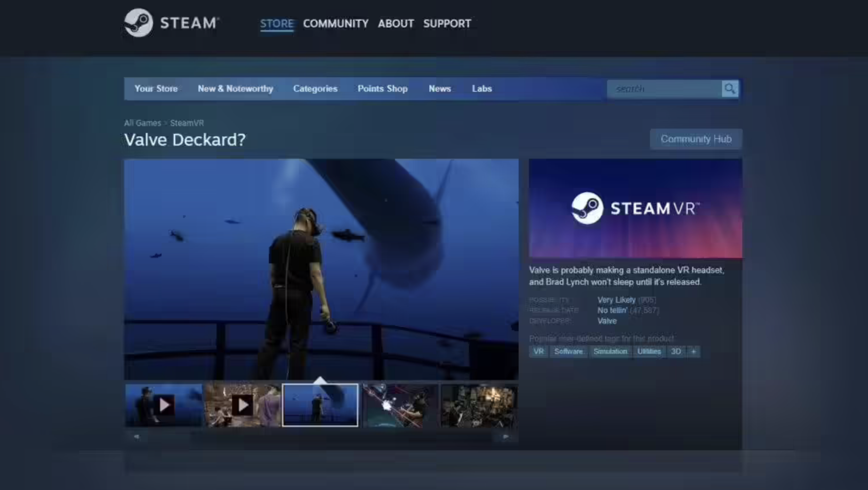Click the Utilities tag
The width and height of the screenshot is (868, 490).
[649, 351]
